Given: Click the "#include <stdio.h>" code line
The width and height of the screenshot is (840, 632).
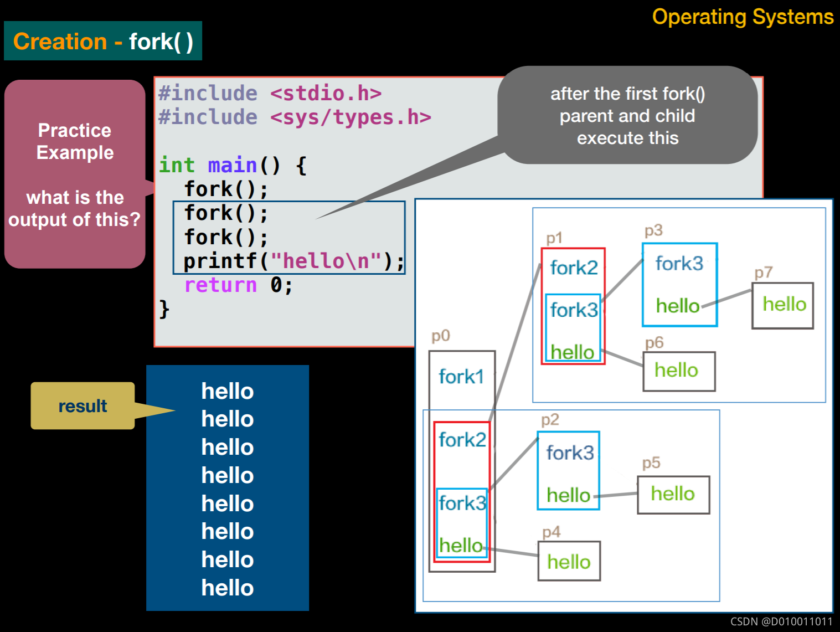Looking at the screenshot, I should pos(270,93).
